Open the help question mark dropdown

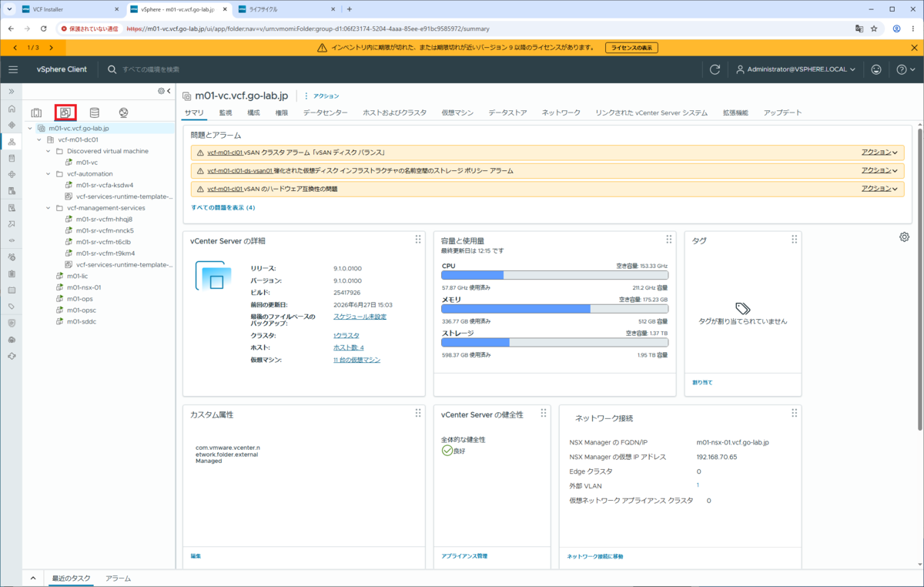point(906,69)
